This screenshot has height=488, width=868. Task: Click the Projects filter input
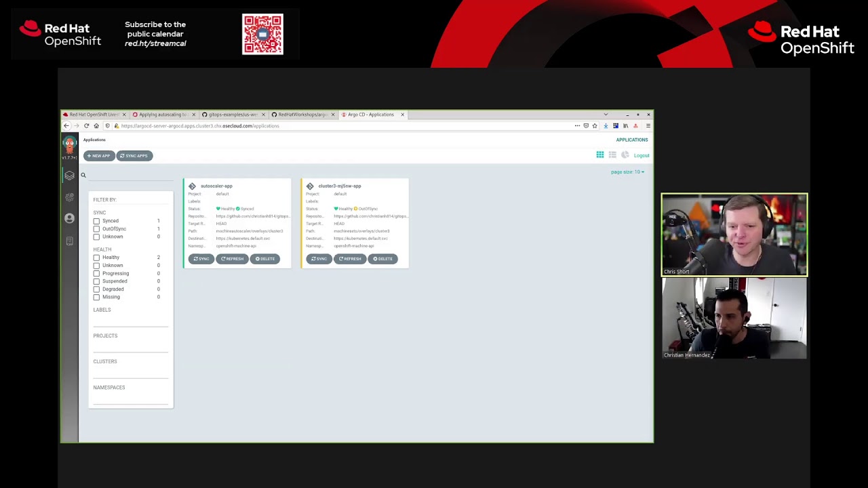(x=130, y=347)
